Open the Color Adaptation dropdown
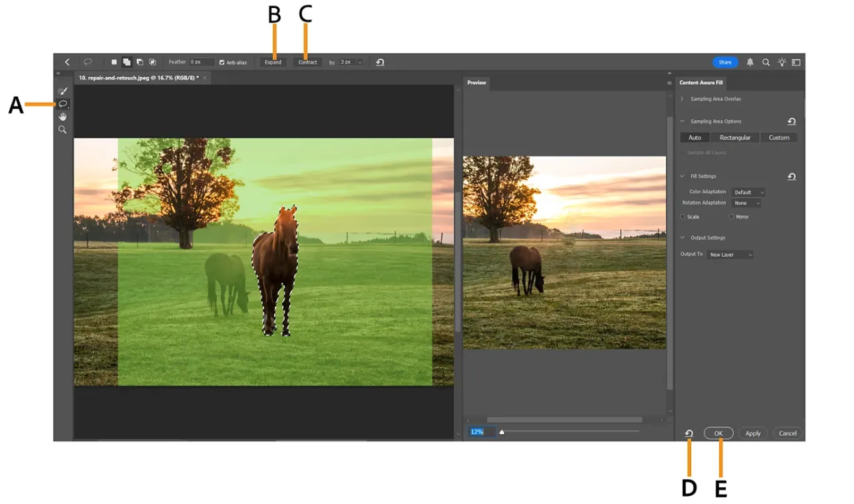The width and height of the screenshot is (854, 504). pyautogui.click(x=747, y=191)
